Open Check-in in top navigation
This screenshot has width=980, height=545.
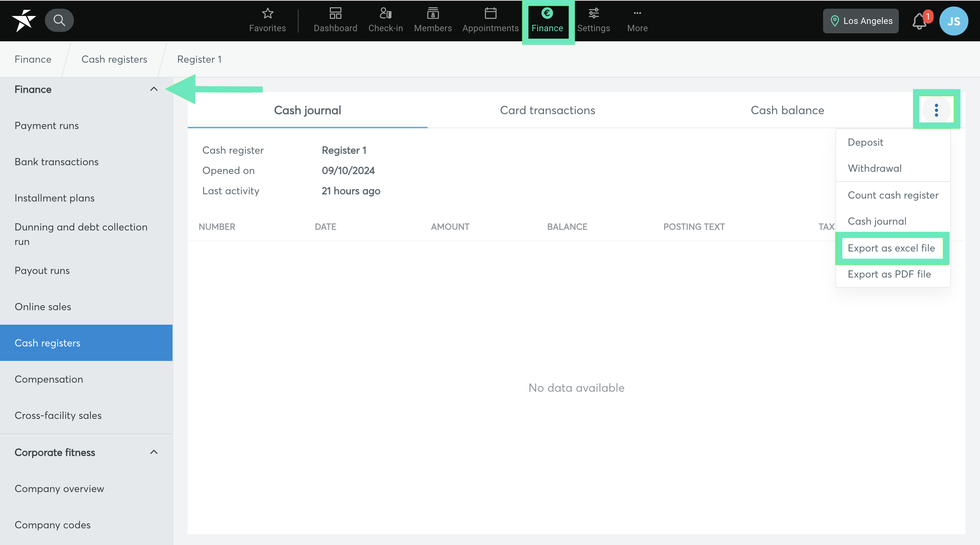pyautogui.click(x=385, y=21)
